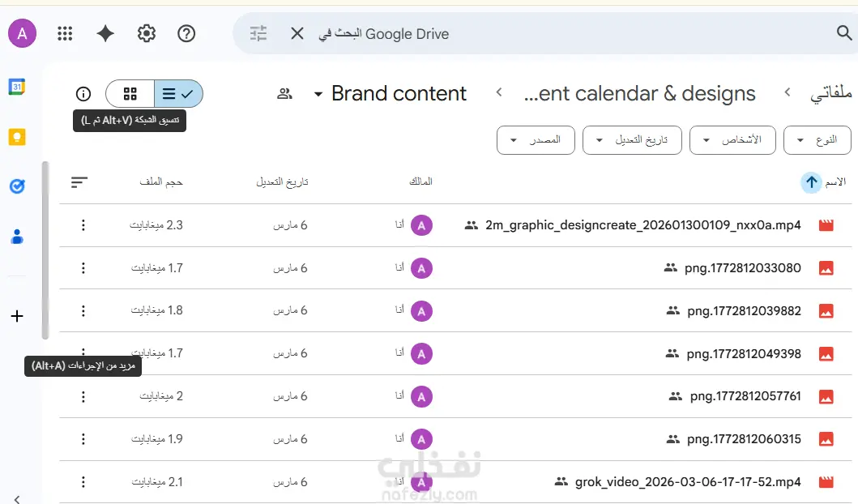Open Google Tasks in side panel
Viewport: 858px width, 504px height.
pos(17,186)
